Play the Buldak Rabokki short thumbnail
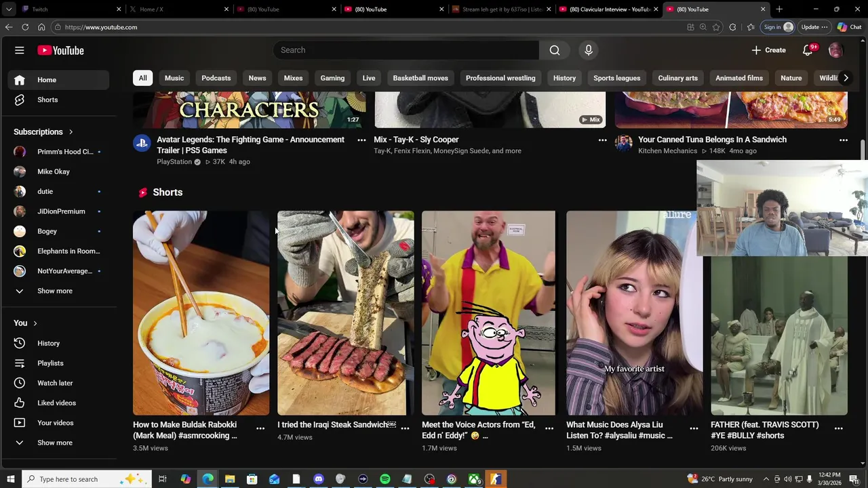 pos(201,312)
